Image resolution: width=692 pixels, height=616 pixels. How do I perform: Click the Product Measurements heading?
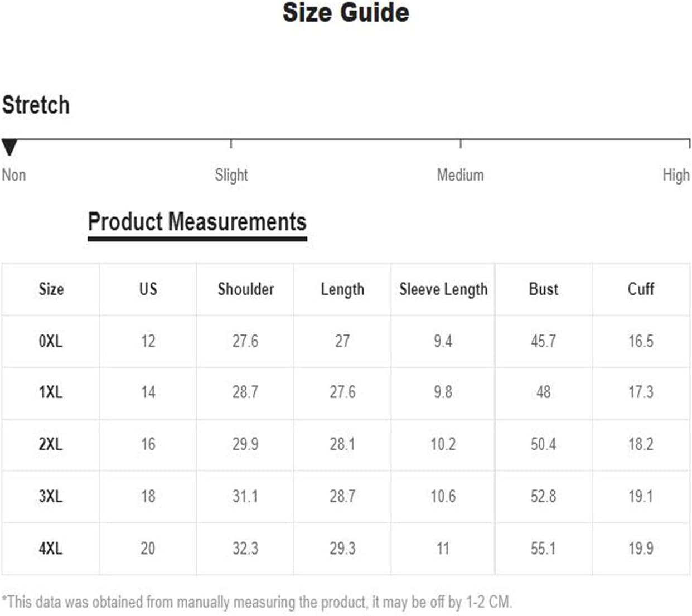click(x=197, y=222)
